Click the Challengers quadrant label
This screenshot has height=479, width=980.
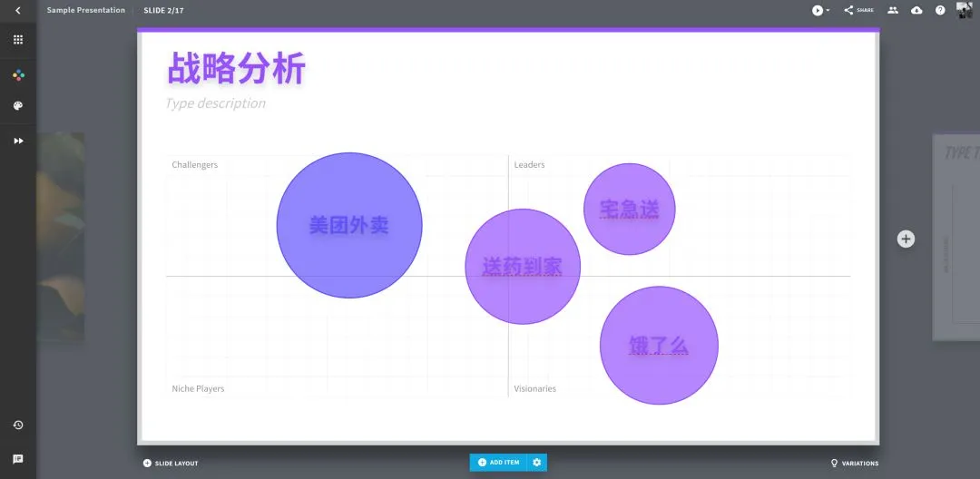[195, 165]
